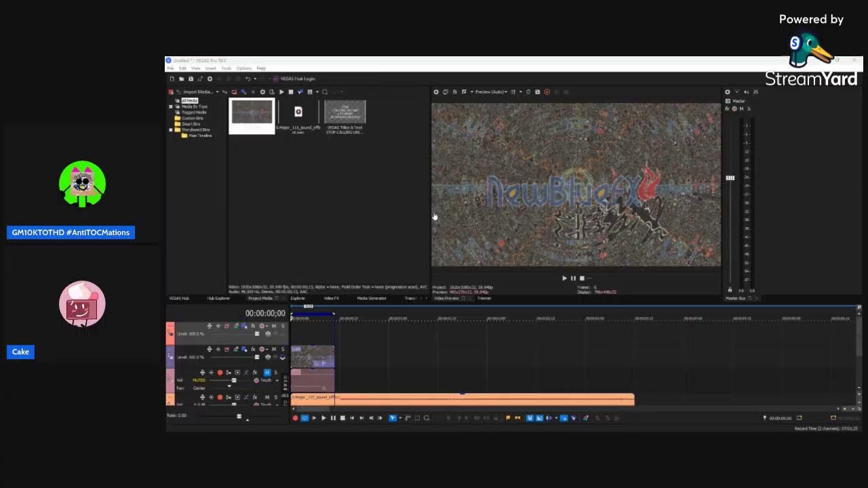Click the Save project disk icon
The width and height of the screenshot is (868, 488).
[191, 79]
